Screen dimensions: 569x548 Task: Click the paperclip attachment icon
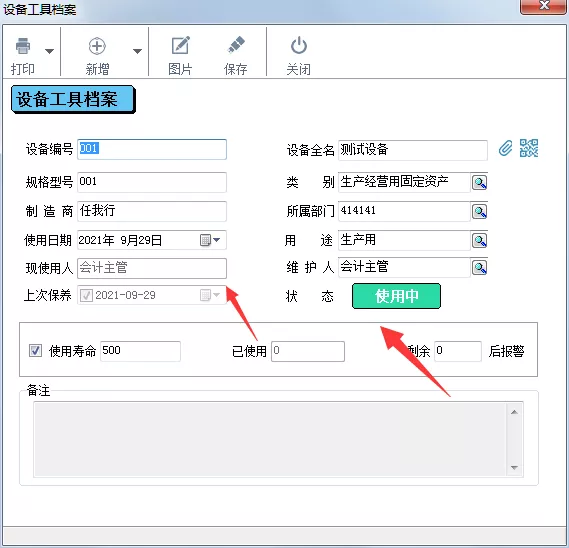click(505, 148)
